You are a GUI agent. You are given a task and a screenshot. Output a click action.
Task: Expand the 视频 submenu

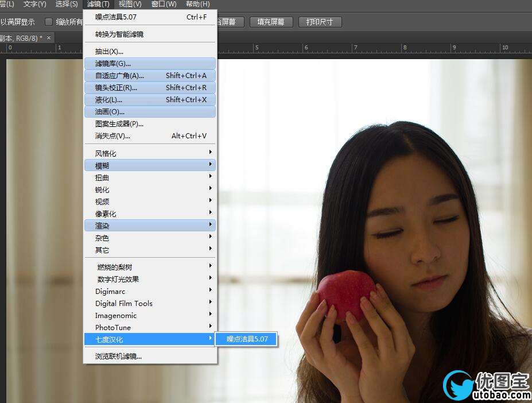[x=150, y=201]
